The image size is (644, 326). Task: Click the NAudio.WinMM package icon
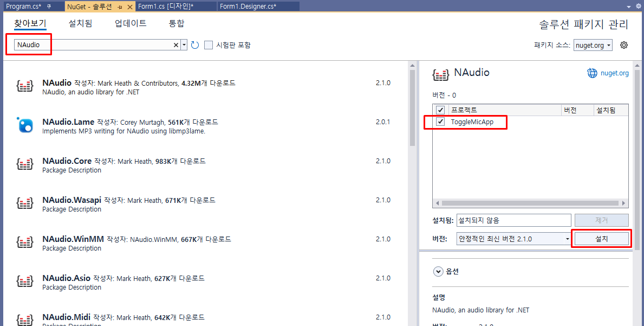point(24,242)
